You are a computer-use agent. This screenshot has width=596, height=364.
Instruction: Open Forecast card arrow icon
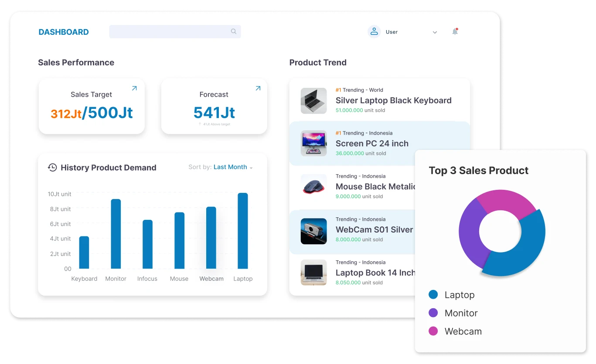coord(258,88)
